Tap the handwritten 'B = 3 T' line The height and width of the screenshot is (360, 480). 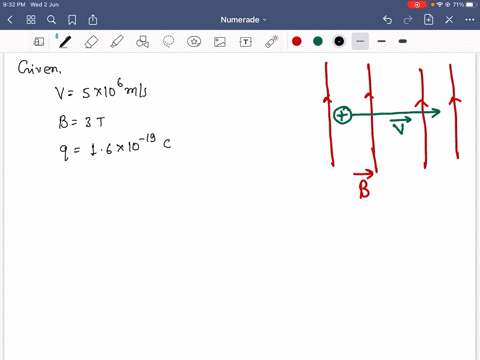[82, 122]
